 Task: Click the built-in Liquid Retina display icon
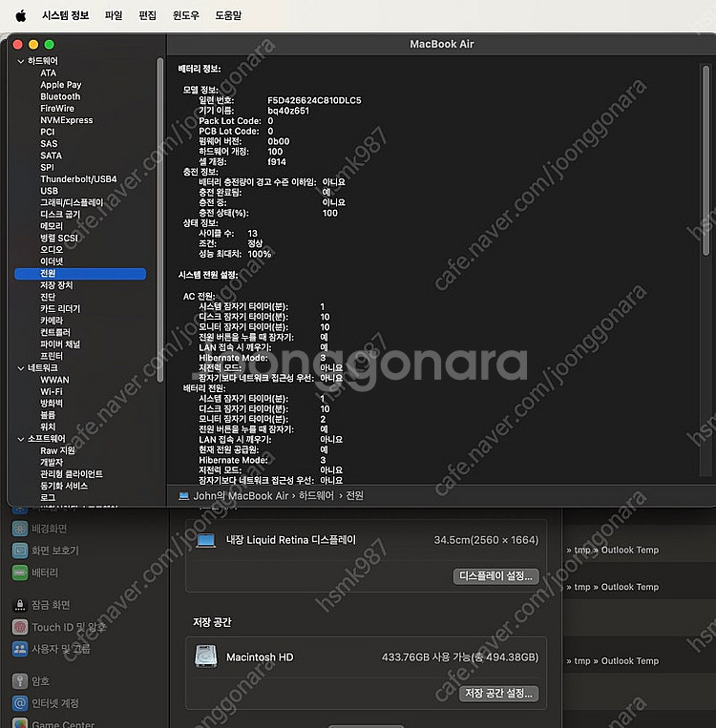206,540
